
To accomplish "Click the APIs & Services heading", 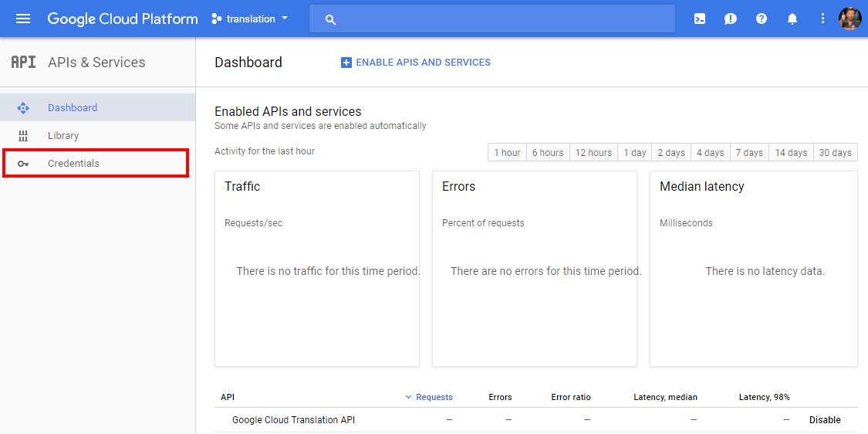I will point(96,63).
